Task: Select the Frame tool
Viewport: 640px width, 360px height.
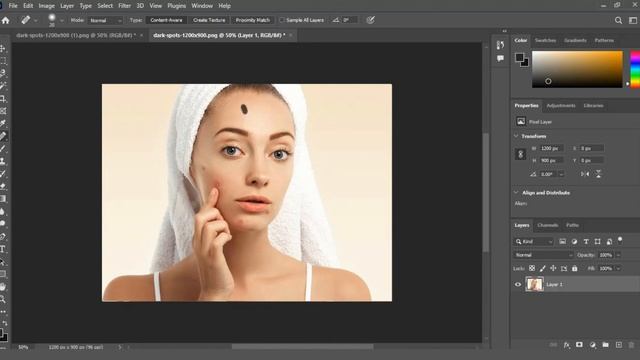Action: tap(3, 111)
